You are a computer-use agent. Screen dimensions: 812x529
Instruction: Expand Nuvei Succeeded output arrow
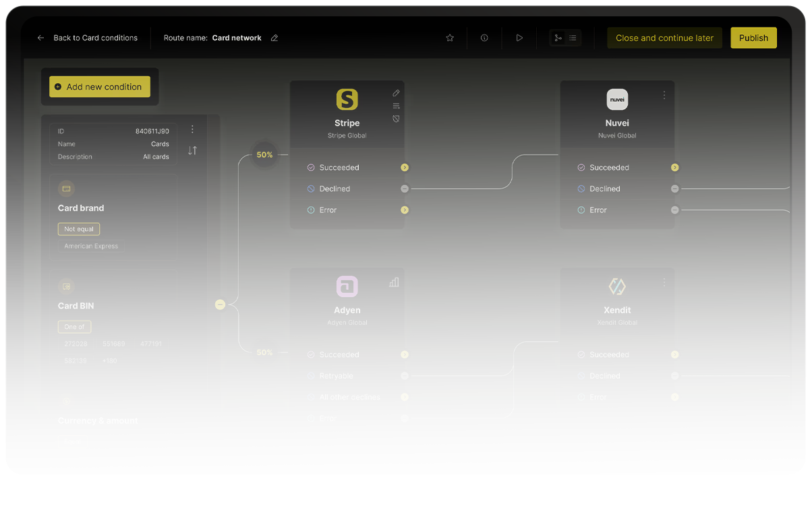[x=674, y=167]
